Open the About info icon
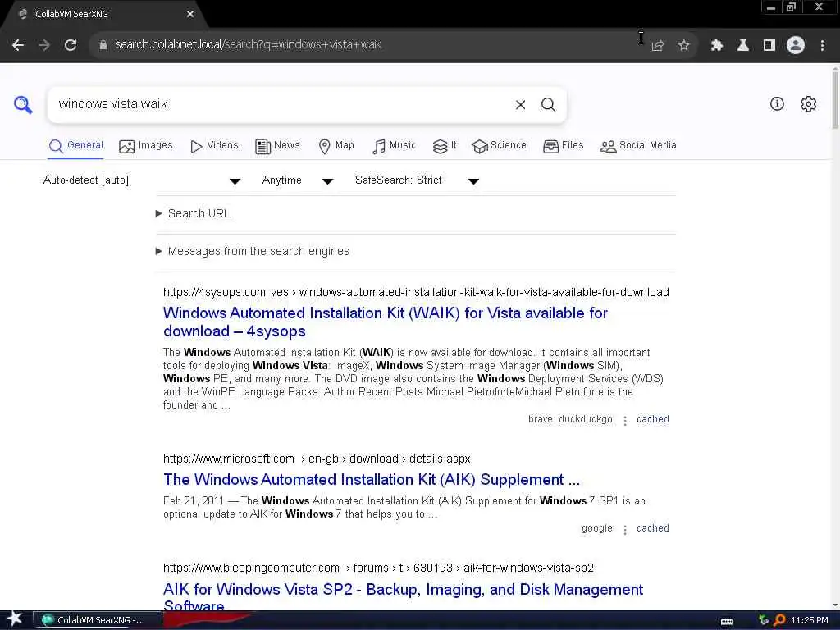The image size is (840, 630). click(x=777, y=104)
